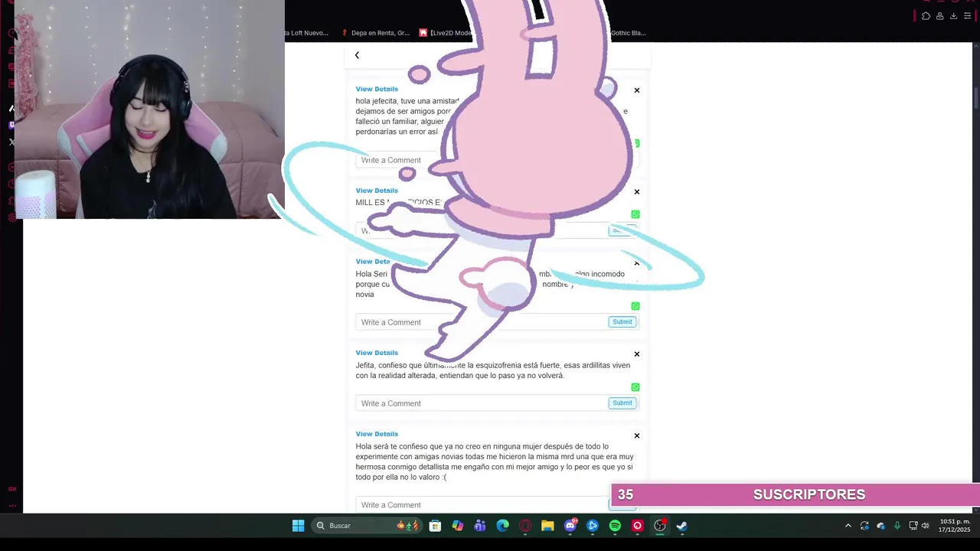
Task: Open the red circular app next to Spotify
Action: [x=637, y=526]
